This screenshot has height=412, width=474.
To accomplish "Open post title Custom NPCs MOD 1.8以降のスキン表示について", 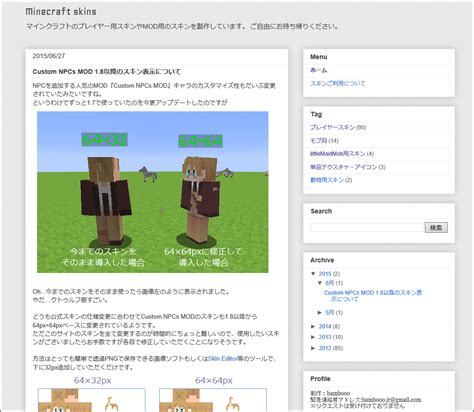I will (107, 72).
